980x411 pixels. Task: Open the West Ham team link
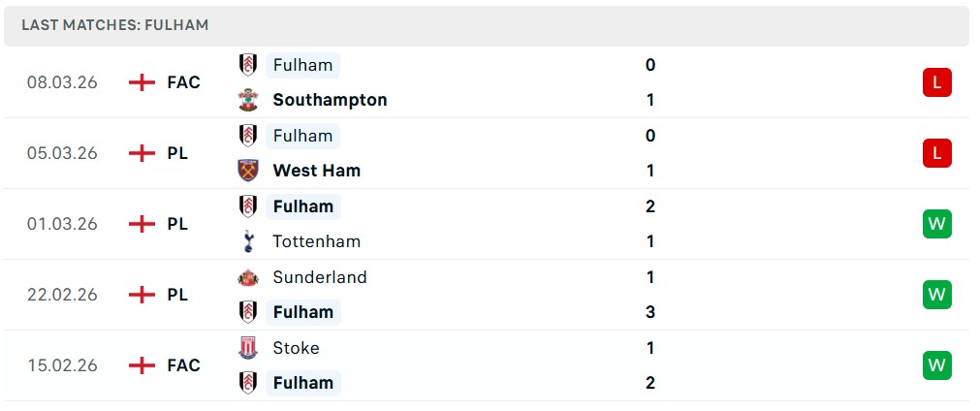316,171
